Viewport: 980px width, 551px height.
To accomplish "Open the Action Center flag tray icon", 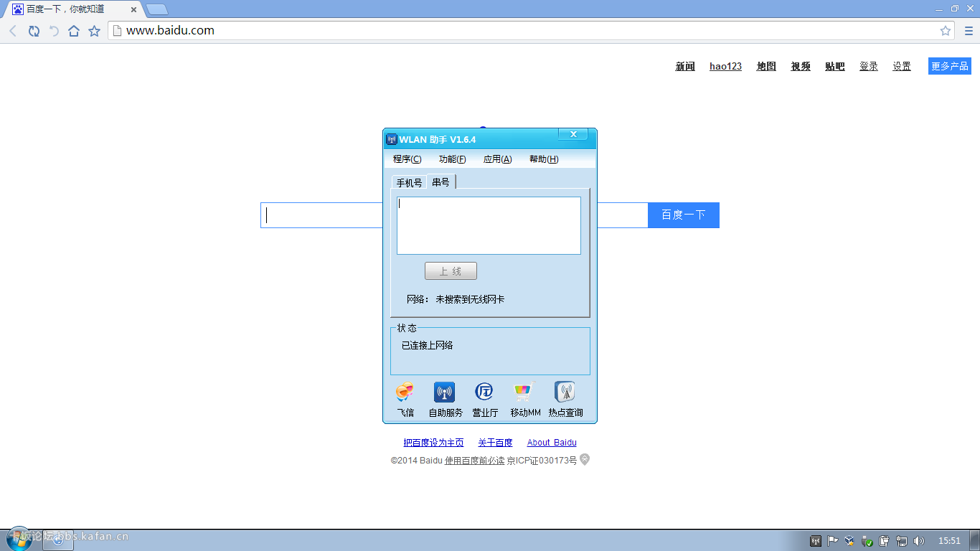I will click(832, 541).
